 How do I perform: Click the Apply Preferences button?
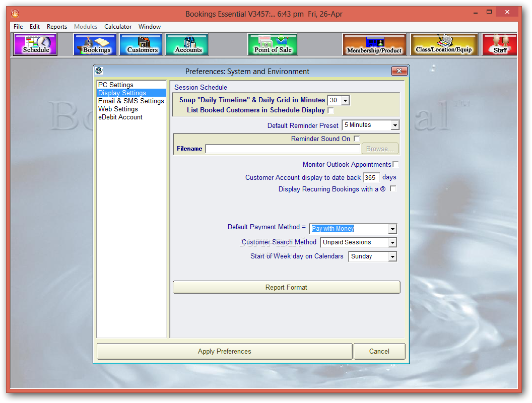coord(225,352)
